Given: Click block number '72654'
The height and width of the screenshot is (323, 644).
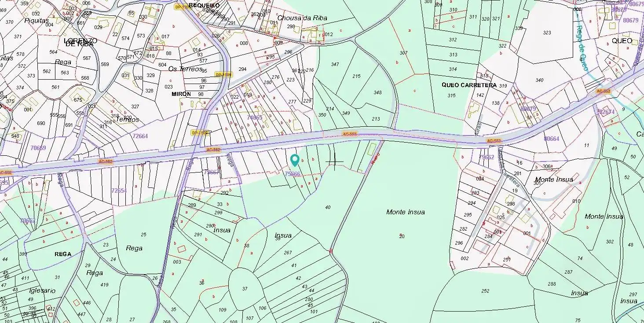Looking at the screenshot, I should (x=119, y=191).
